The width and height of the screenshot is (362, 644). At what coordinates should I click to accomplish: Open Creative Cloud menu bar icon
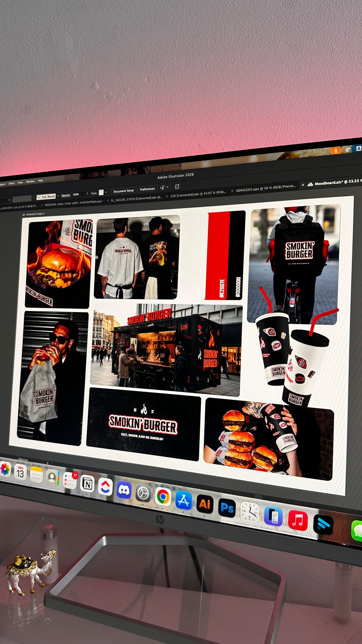348,149
